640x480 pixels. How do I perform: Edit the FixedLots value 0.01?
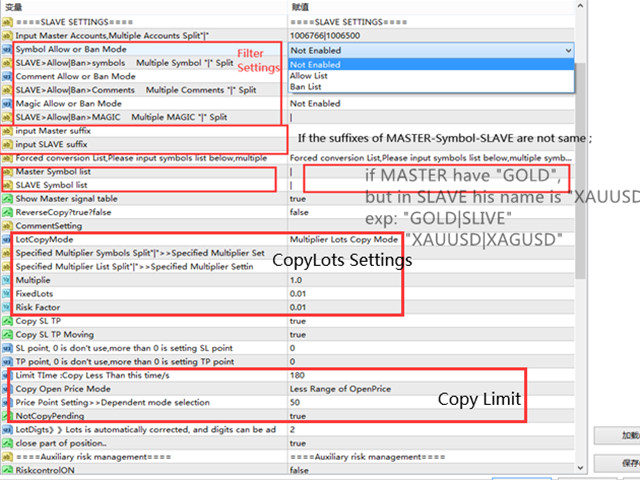298,294
